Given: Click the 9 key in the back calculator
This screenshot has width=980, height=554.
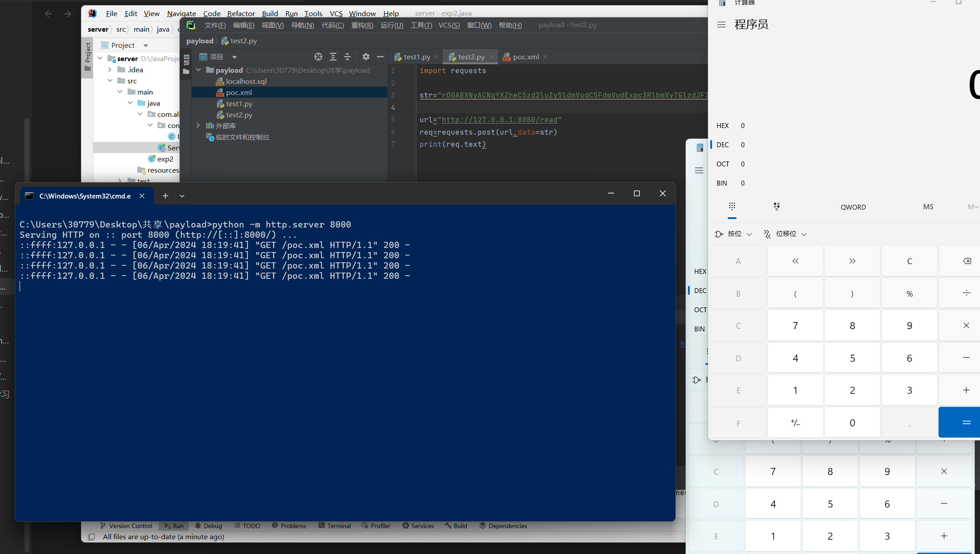Looking at the screenshot, I should [x=887, y=471].
